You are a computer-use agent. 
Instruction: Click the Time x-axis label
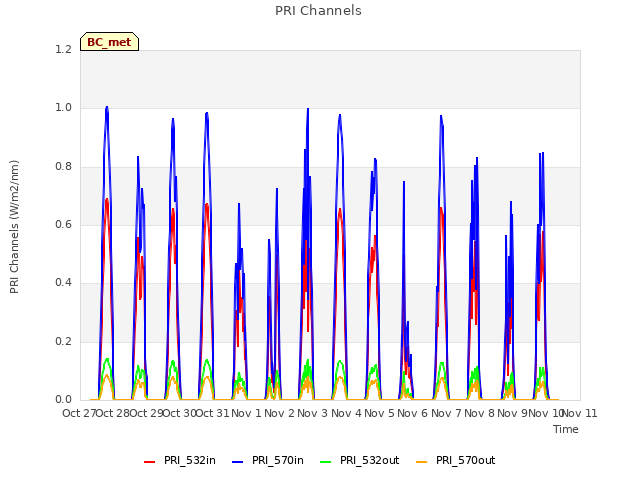click(566, 429)
